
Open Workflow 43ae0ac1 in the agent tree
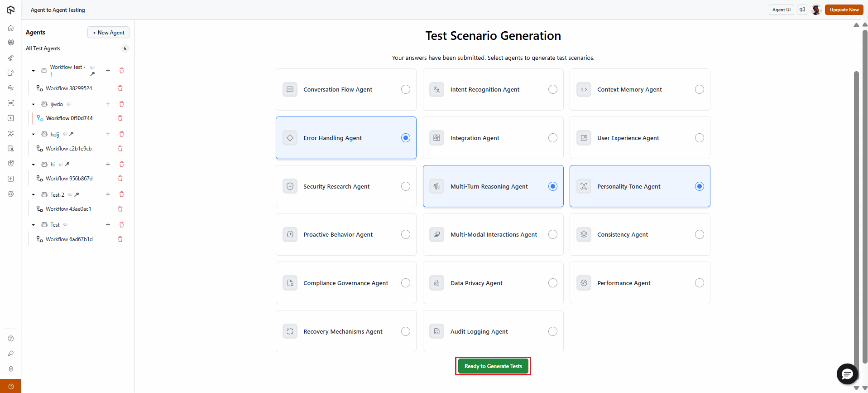(x=68, y=209)
